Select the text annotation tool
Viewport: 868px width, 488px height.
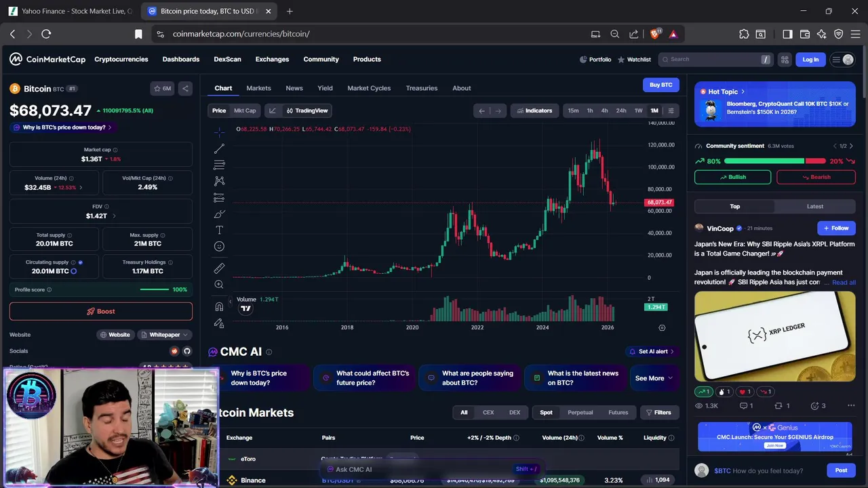click(219, 230)
